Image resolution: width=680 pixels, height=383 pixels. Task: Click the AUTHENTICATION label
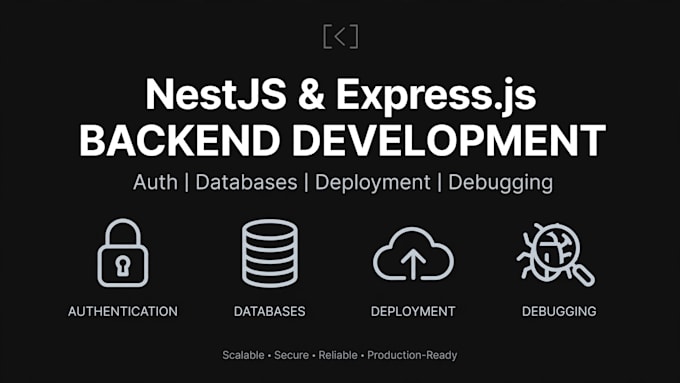pyautogui.click(x=123, y=311)
